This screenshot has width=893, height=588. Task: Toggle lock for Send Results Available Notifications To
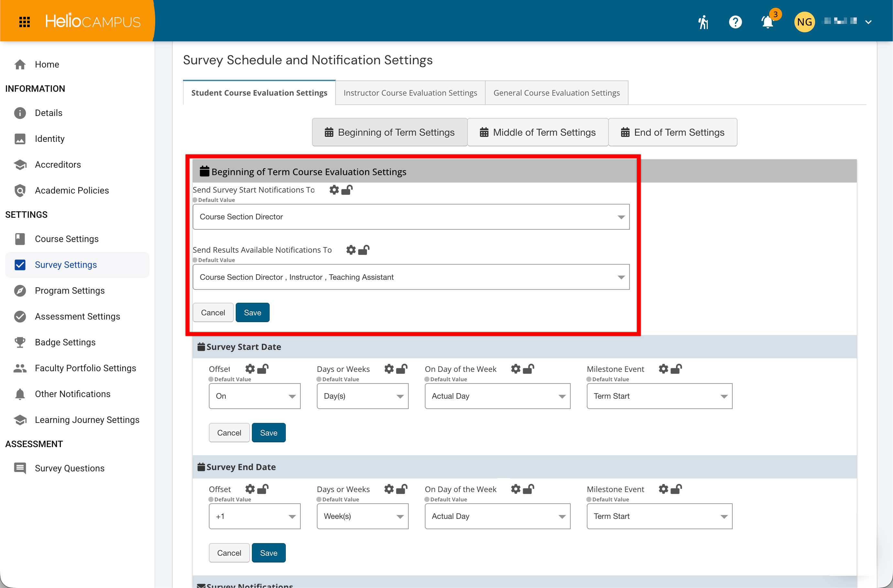[364, 250]
